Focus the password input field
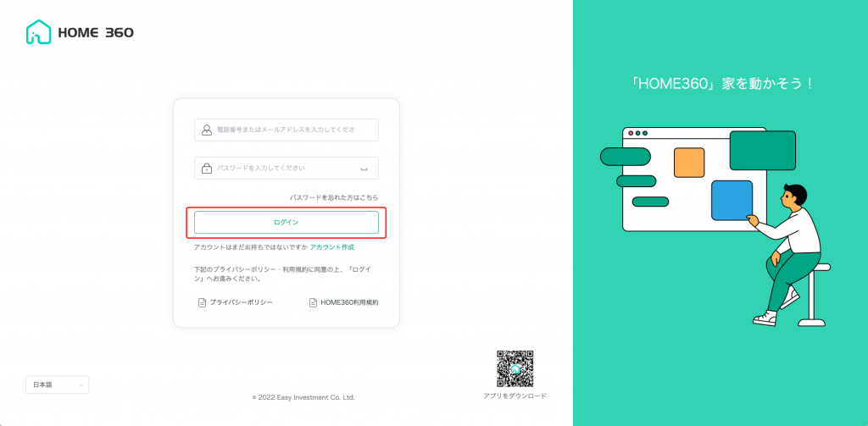Viewport: 868px width, 426px height. (280, 169)
